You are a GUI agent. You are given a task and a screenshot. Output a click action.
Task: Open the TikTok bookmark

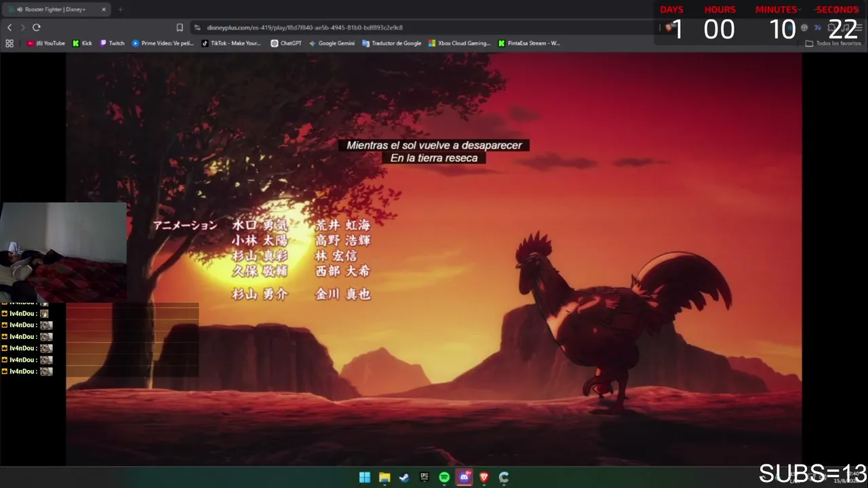click(x=231, y=43)
